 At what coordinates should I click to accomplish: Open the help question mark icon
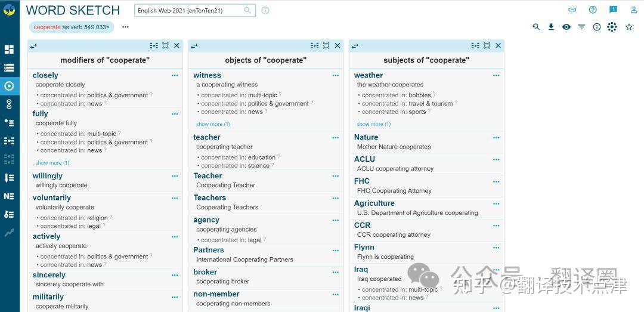tap(593, 10)
